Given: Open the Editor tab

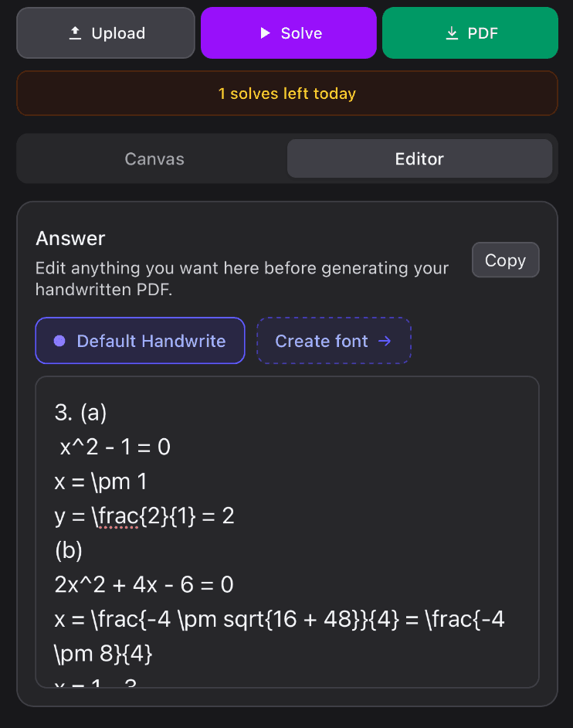Looking at the screenshot, I should pyautogui.click(x=419, y=159).
